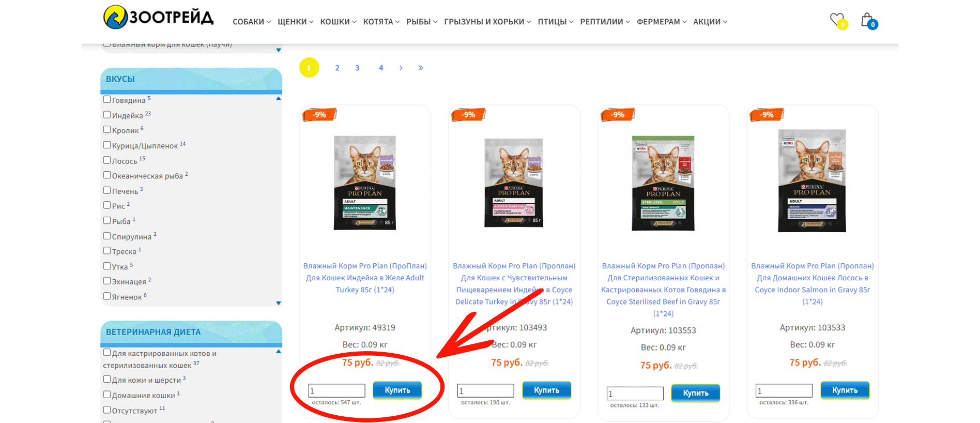980x423 pixels.
Task: Click scroll-down arrow in Вкусы filter list
Action: (279, 303)
